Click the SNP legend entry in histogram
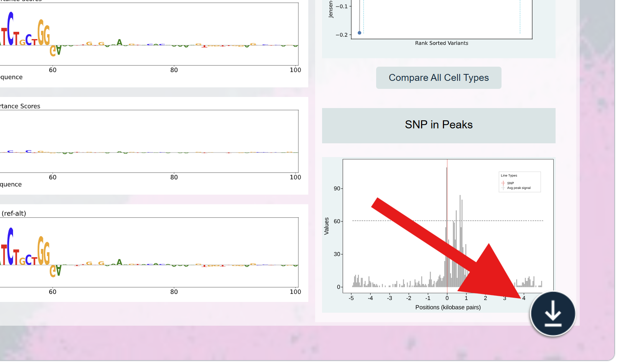620x364 pixels. click(510, 183)
